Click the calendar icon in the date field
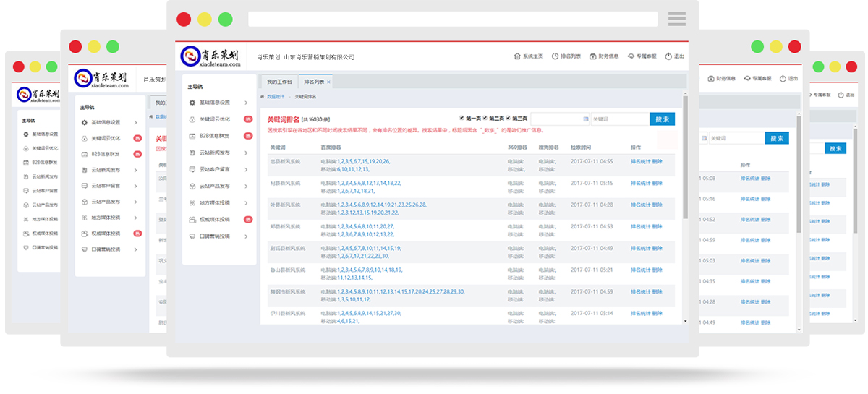This screenshot has width=868, height=394. (586, 119)
